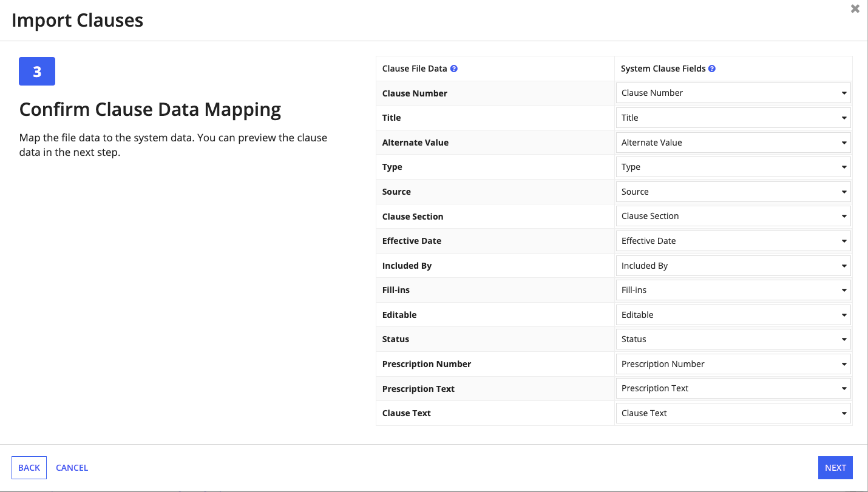Open the Included By mapping dropdown

tap(733, 266)
